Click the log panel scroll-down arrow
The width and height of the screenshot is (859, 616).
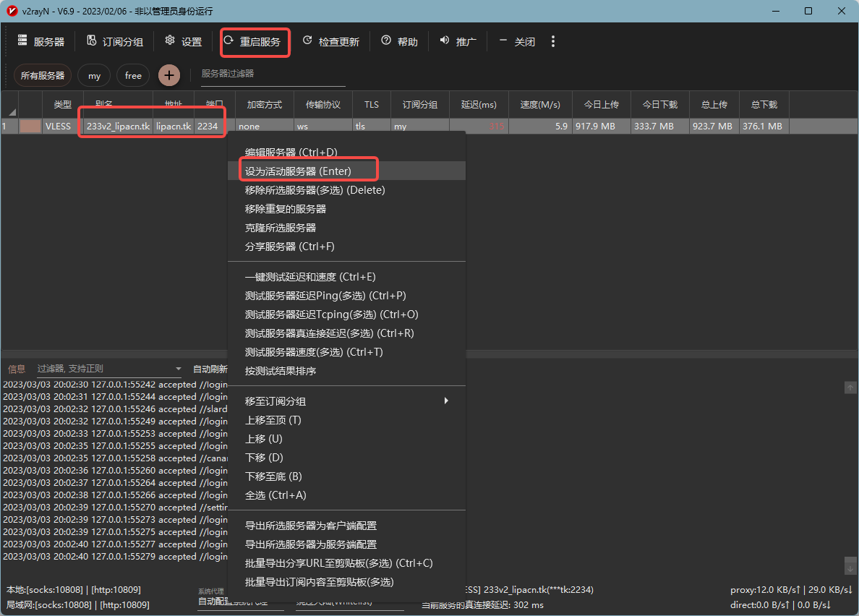pos(850,568)
